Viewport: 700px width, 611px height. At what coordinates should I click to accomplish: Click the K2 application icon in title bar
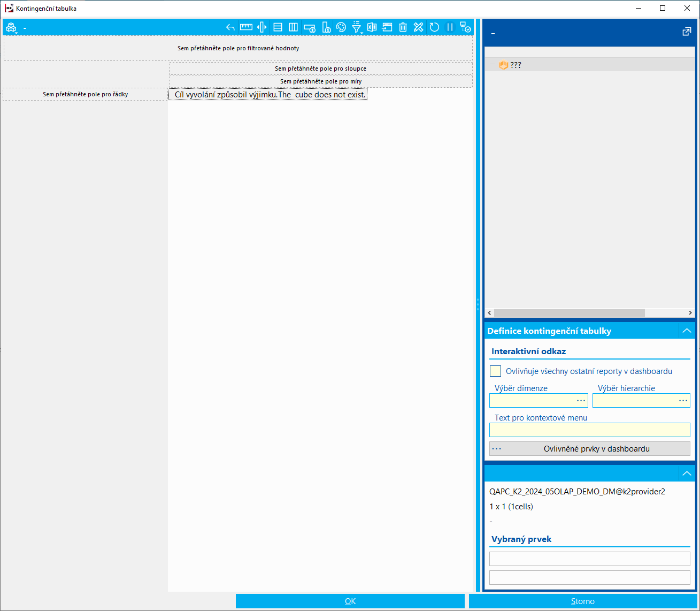(x=9, y=8)
